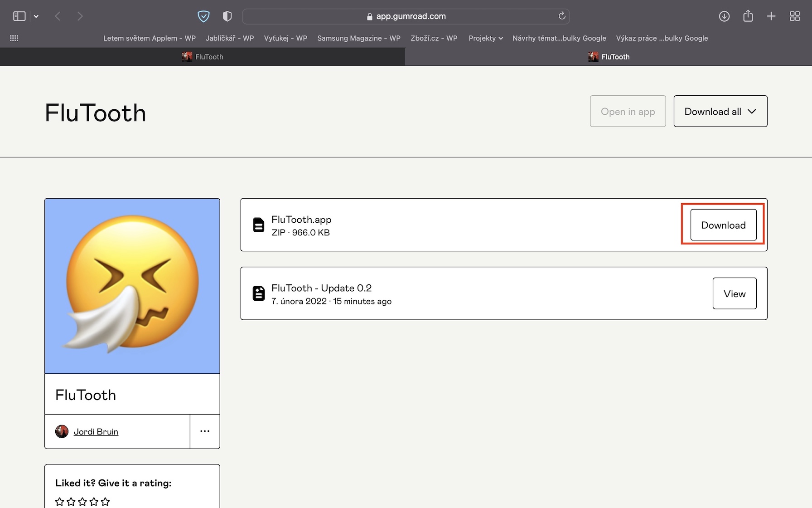The image size is (812, 508).
Task: Open Jordi Bruin's creator profile
Action: 96,432
